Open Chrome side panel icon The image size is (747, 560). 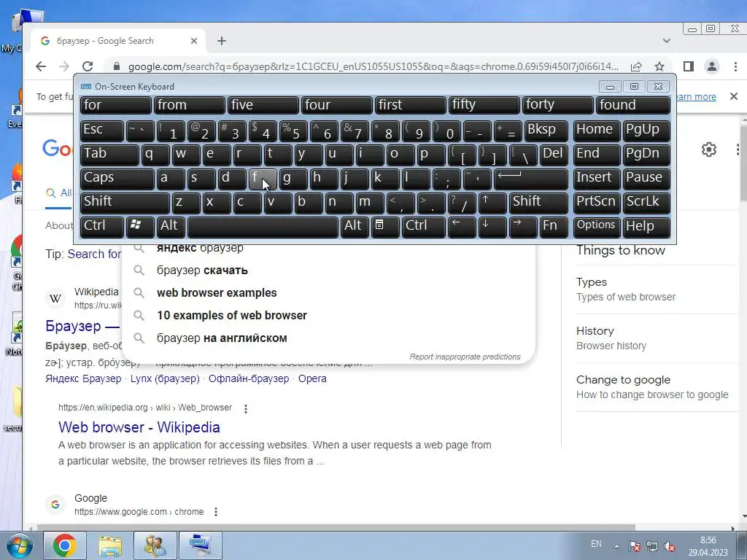coord(689,66)
